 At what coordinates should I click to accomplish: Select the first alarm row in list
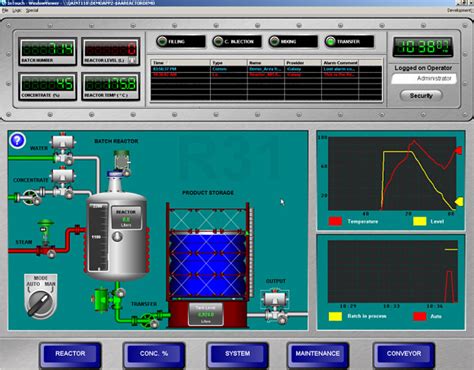click(266, 69)
